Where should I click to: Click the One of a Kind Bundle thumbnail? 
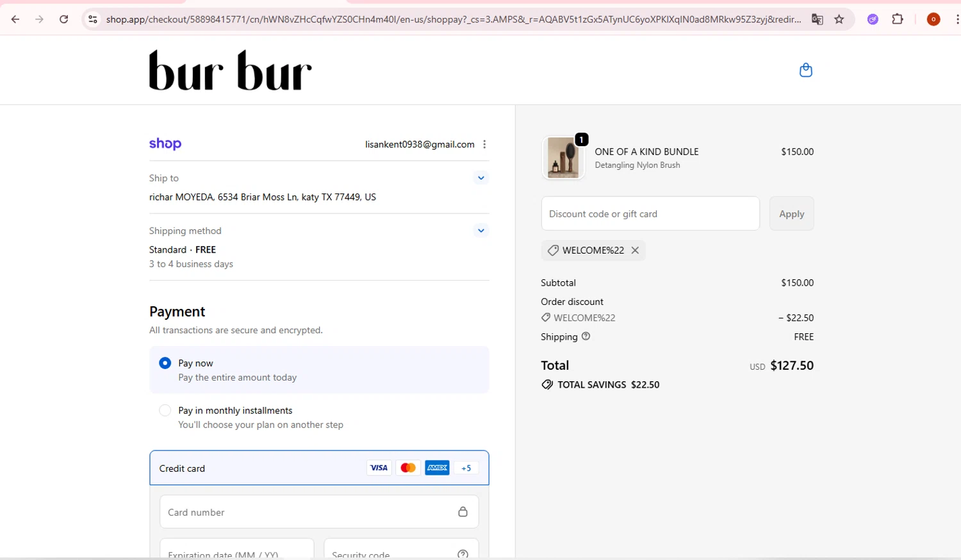(563, 158)
